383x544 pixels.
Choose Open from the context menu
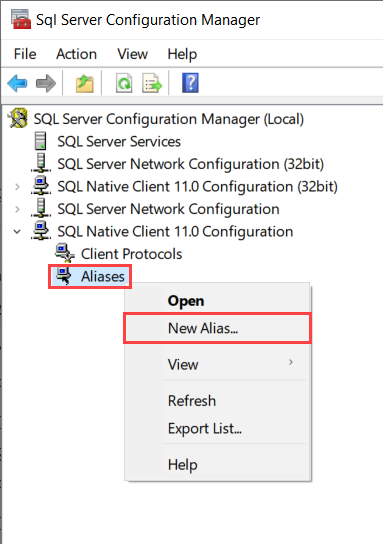(x=218, y=300)
